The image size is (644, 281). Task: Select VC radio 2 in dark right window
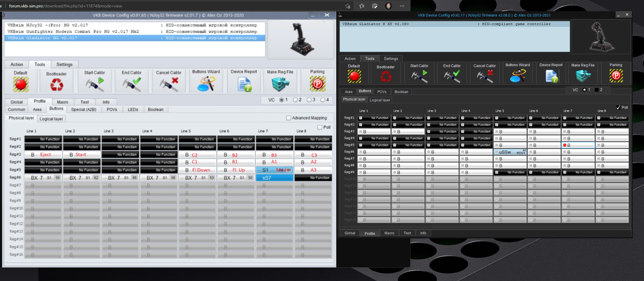point(596,90)
